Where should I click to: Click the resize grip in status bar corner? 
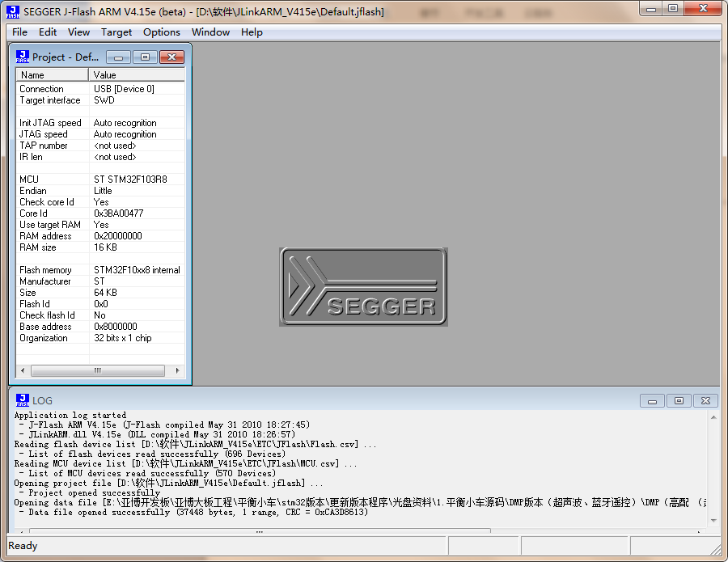(x=716, y=549)
